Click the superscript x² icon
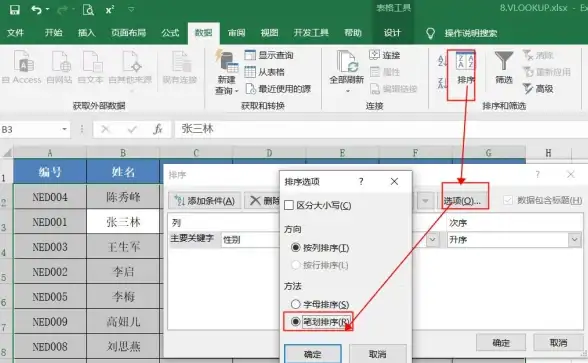The width and height of the screenshot is (588, 363). tap(110, 10)
